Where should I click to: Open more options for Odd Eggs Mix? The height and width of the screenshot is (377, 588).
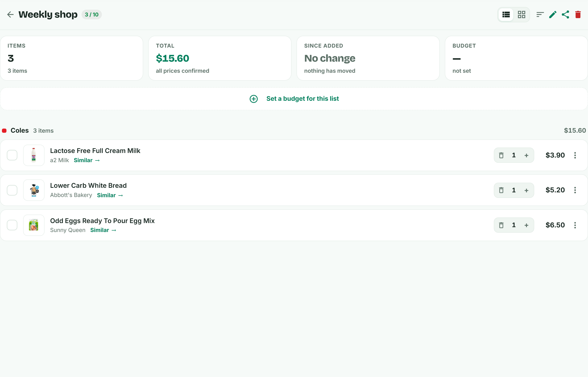(x=575, y=225)
